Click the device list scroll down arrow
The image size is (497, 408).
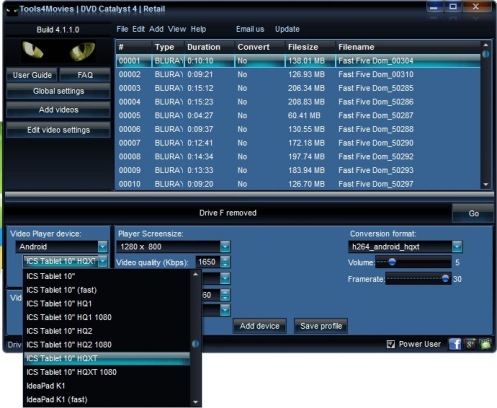pyautogui.click(x=196, y=402)
